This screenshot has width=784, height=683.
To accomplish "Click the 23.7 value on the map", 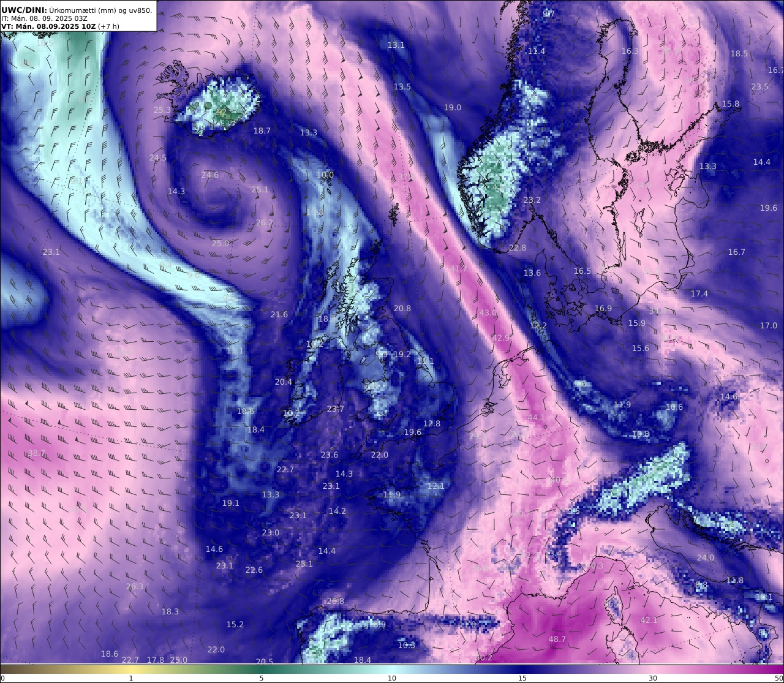I will [x=336, y=409].
